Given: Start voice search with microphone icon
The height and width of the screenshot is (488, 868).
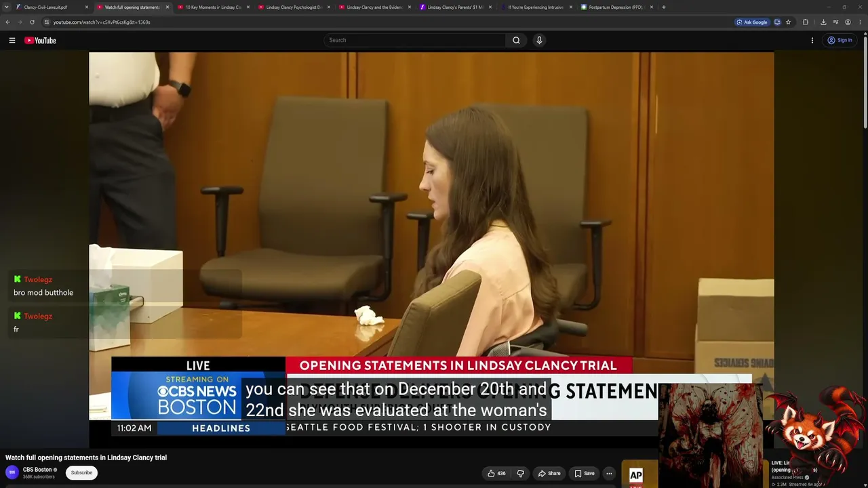Looking at the screenshot, I should (x=539, y=41).
